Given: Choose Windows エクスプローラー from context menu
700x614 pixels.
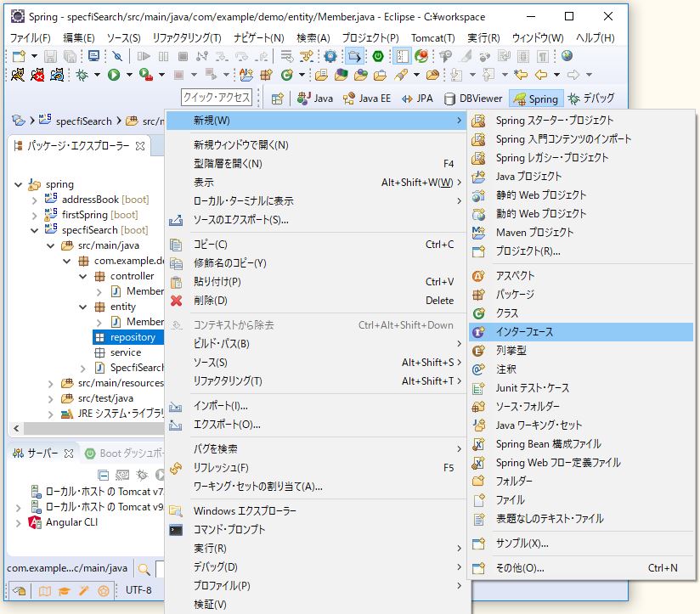Looking at the screenshot, I should tap(316, 511).
